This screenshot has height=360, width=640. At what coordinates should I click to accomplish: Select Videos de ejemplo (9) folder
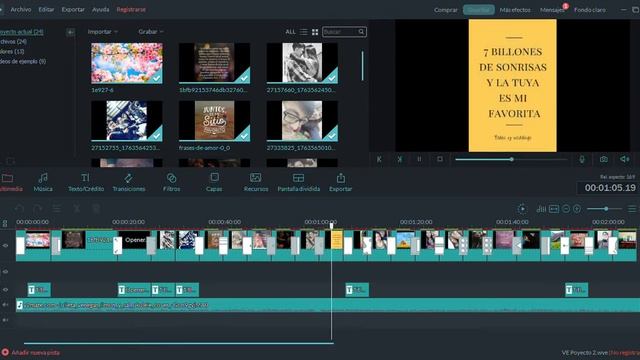[x=23, y=61]
